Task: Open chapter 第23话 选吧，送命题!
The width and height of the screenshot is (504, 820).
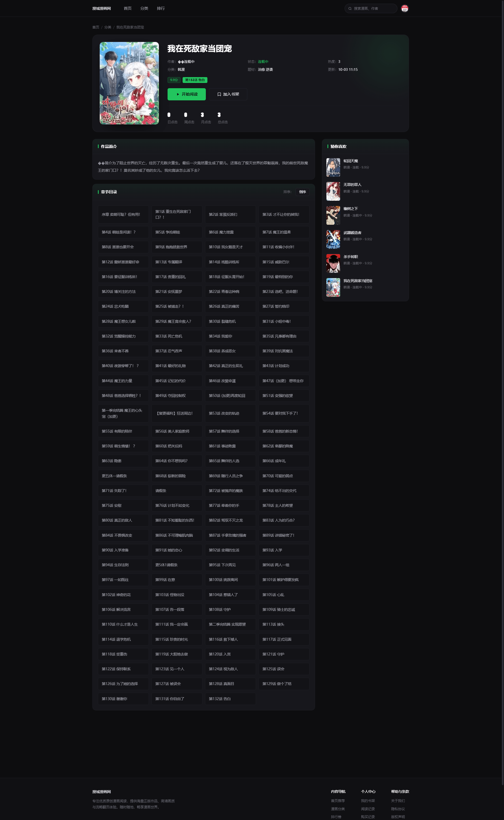Action: click(x=284, y=292)
